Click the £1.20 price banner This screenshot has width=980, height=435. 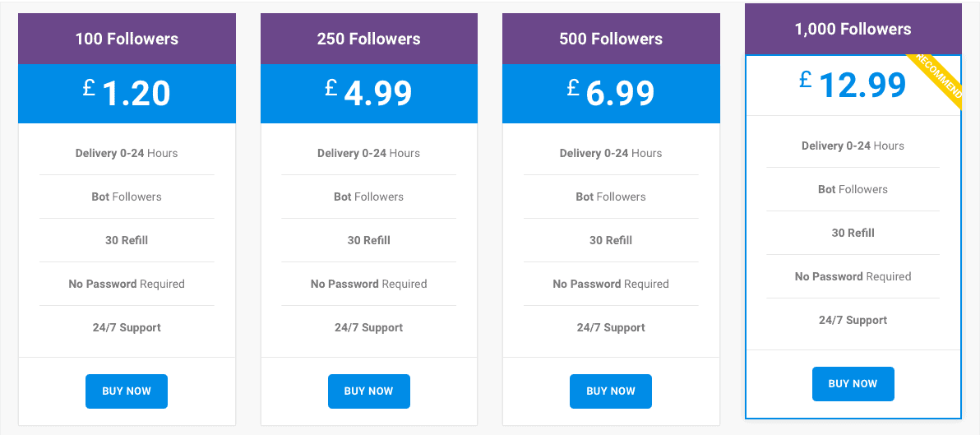pyautogui.click(x=127, y=94)
